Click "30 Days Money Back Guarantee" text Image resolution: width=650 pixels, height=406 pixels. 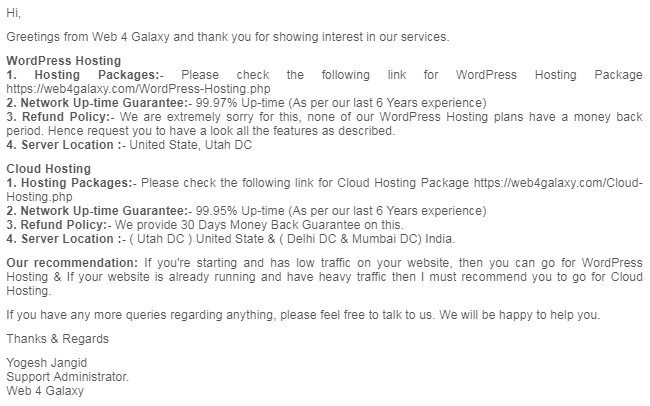click(x=271, y=225)
